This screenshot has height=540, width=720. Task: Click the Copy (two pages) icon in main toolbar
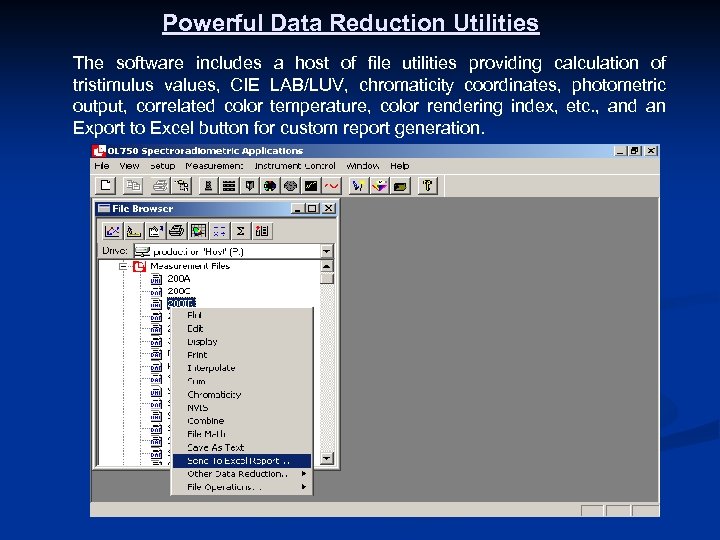133,186
